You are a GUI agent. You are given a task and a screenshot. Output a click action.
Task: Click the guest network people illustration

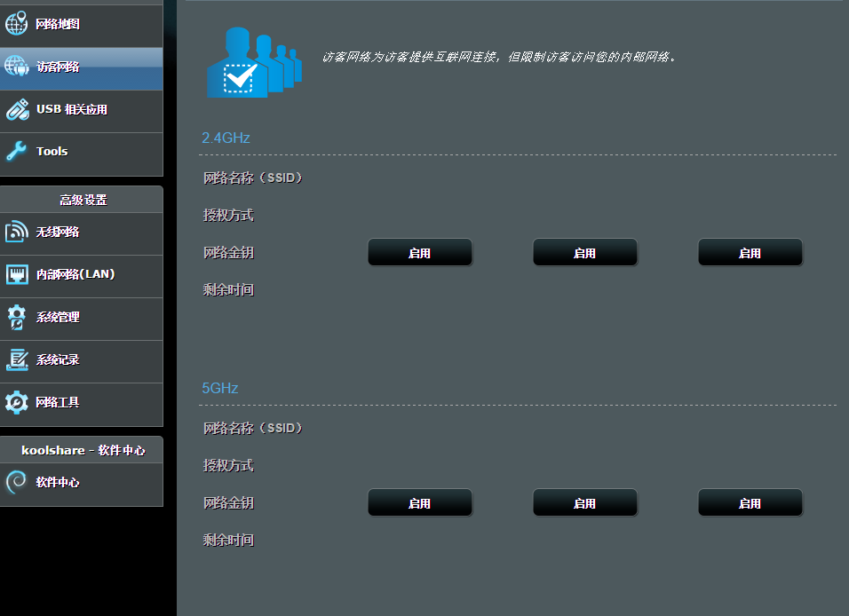point(254,62)
